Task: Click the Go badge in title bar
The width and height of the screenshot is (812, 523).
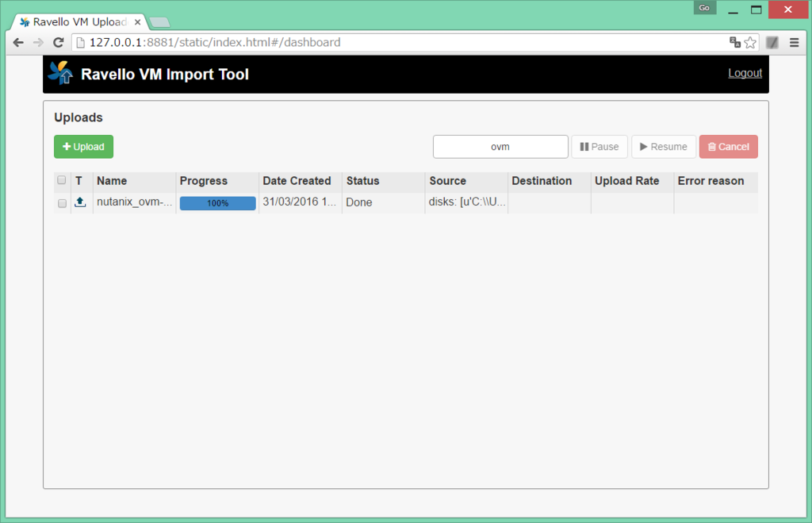Action: (704, 8)
